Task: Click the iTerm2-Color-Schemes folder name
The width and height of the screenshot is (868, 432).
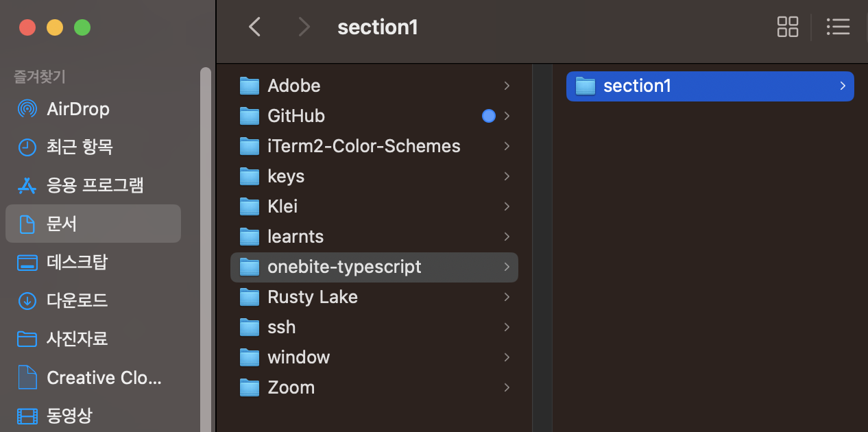Action: (x=364, y=146)
